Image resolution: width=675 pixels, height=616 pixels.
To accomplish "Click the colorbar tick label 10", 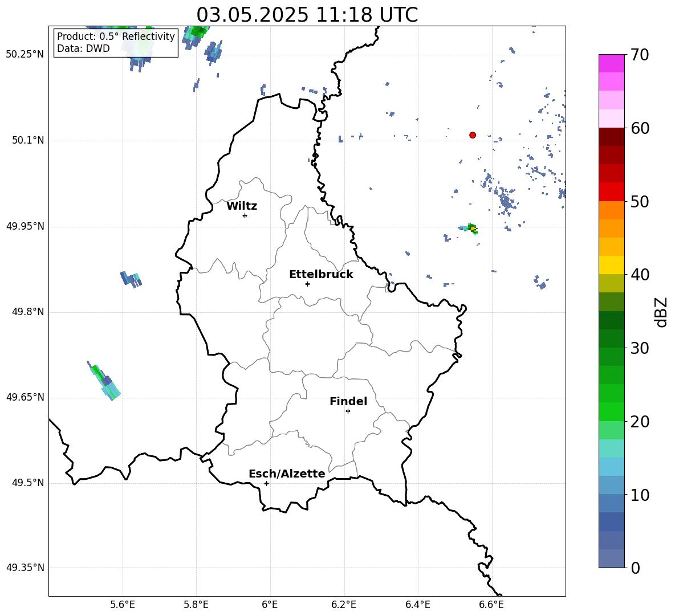I will click(x=640, y=495).
